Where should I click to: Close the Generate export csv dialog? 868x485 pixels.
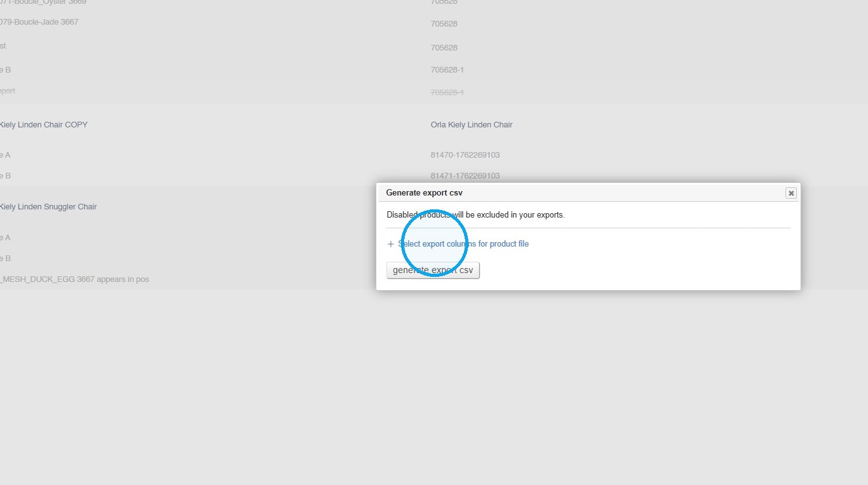[x=791, y=193]
